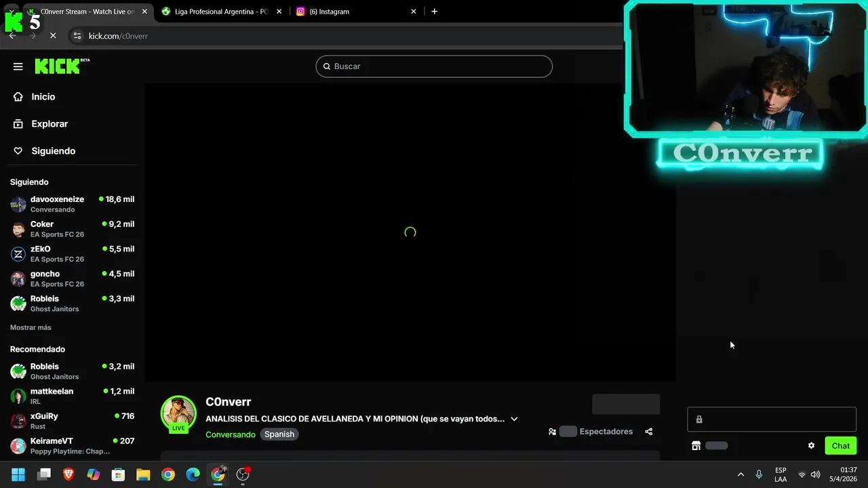
Task: Open Coker's channel avatar
Action: click(18, 229)
